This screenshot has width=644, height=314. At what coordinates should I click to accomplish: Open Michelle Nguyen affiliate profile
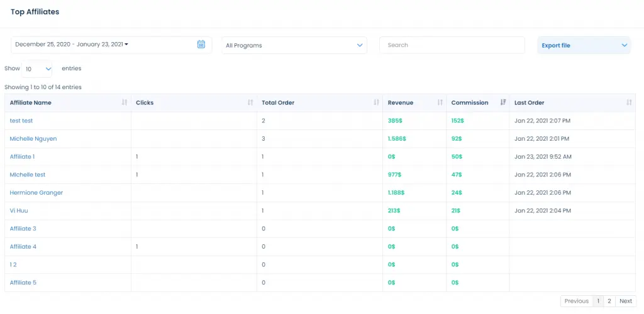tap(33, 139)
